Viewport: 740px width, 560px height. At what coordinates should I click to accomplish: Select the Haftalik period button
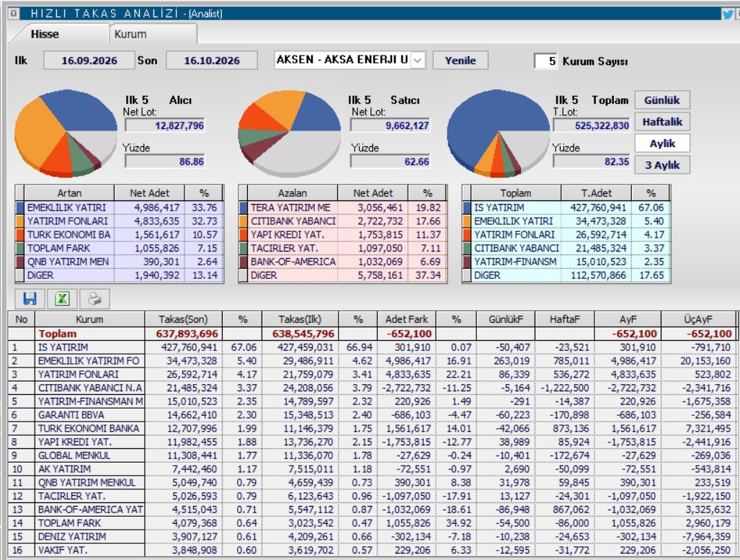[x=662, y=122]
